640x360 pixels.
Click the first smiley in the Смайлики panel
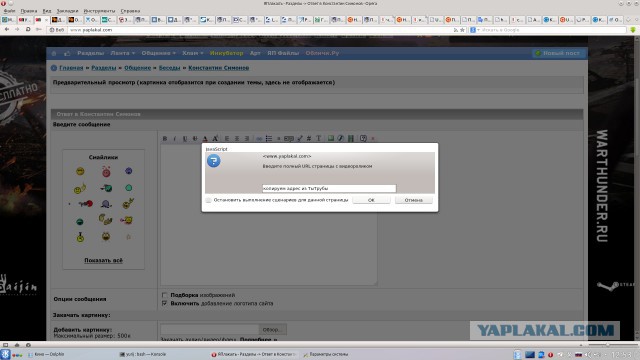click(80, 171)
